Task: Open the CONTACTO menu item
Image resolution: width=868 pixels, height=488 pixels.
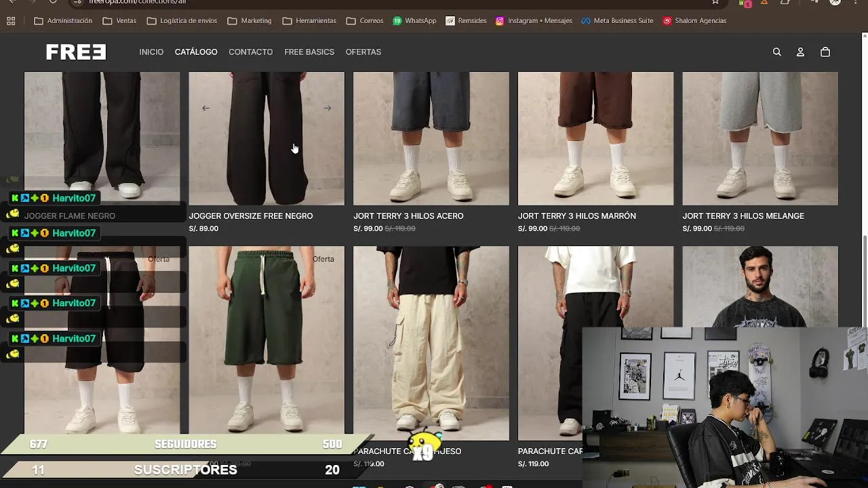Action: 250,52
